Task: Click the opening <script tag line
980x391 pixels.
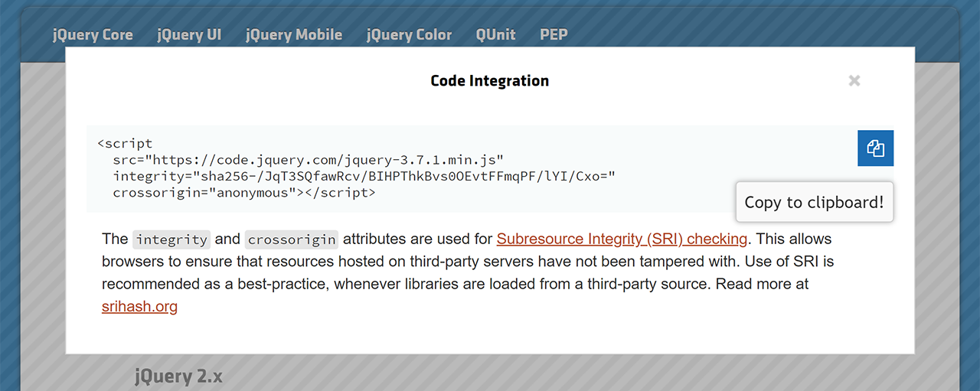Action: coord(125,143)
